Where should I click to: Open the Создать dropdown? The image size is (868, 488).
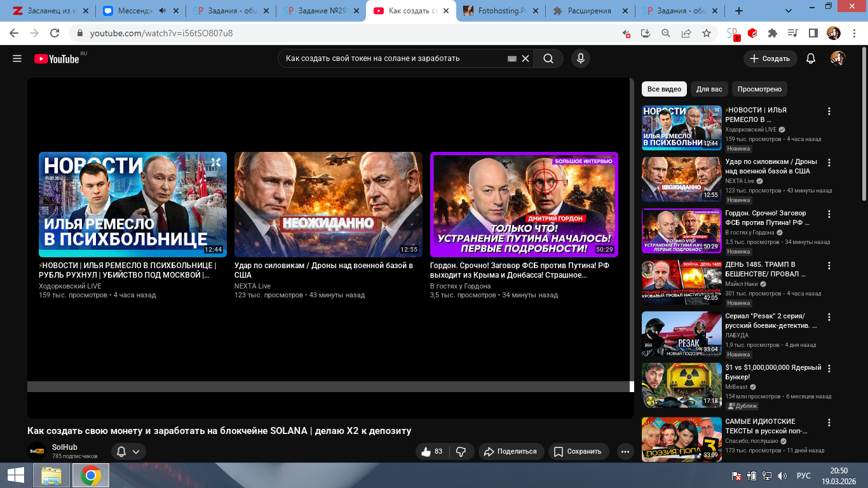[x=770, y=58]
